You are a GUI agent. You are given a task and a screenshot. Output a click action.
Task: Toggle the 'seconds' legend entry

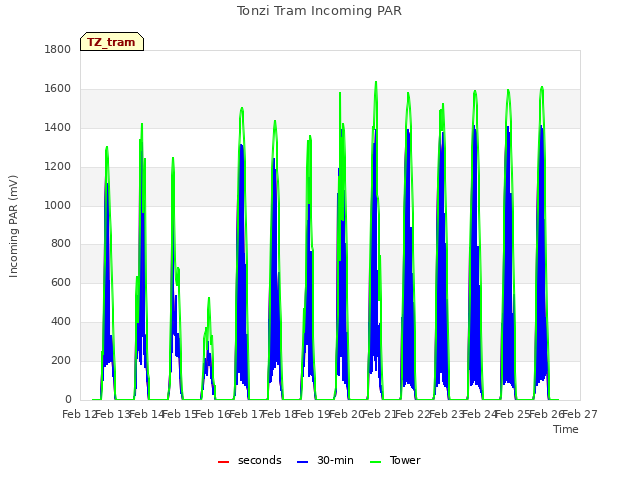[250, 460]
